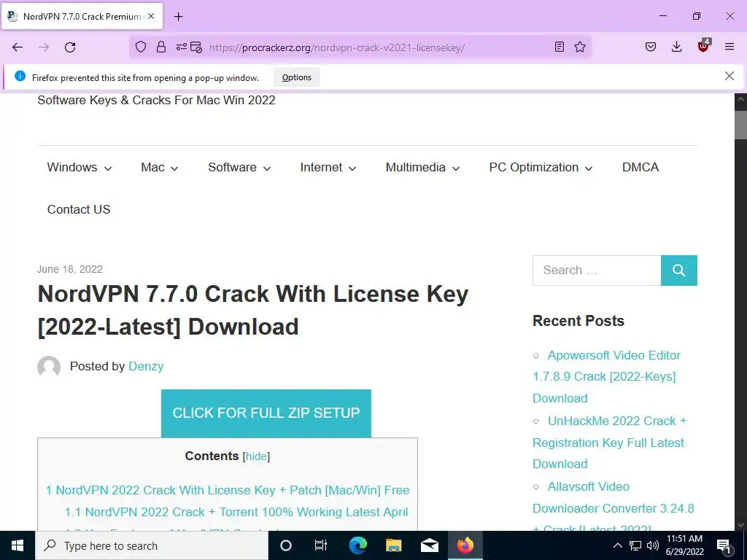Go back to the previous page
Image resolution: width=747 pixels, height=560 pixels.
tap(18, 47)
